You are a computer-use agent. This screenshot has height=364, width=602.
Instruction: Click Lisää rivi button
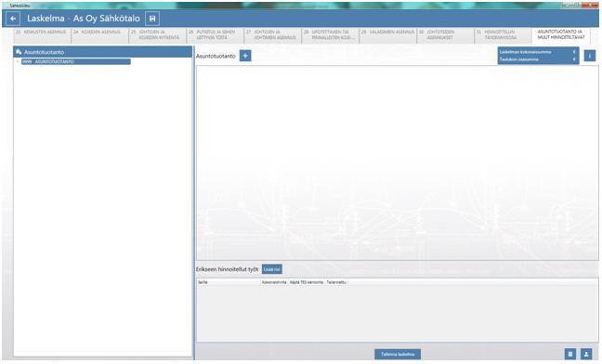coord(272,269)
